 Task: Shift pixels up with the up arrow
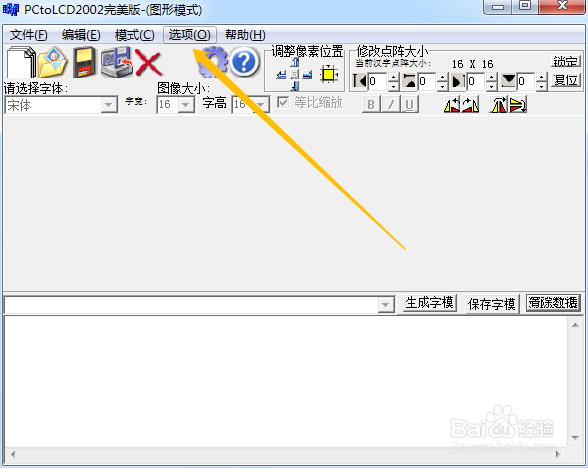(x=295, y=62)
